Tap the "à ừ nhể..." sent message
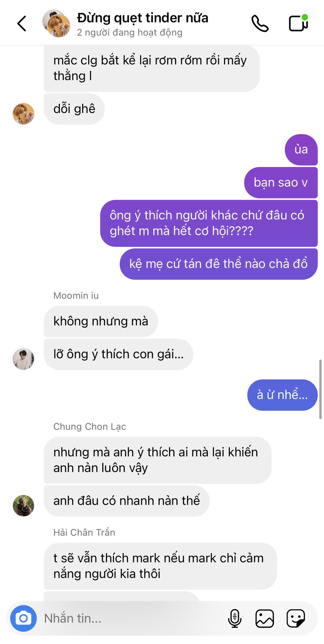 282,395
